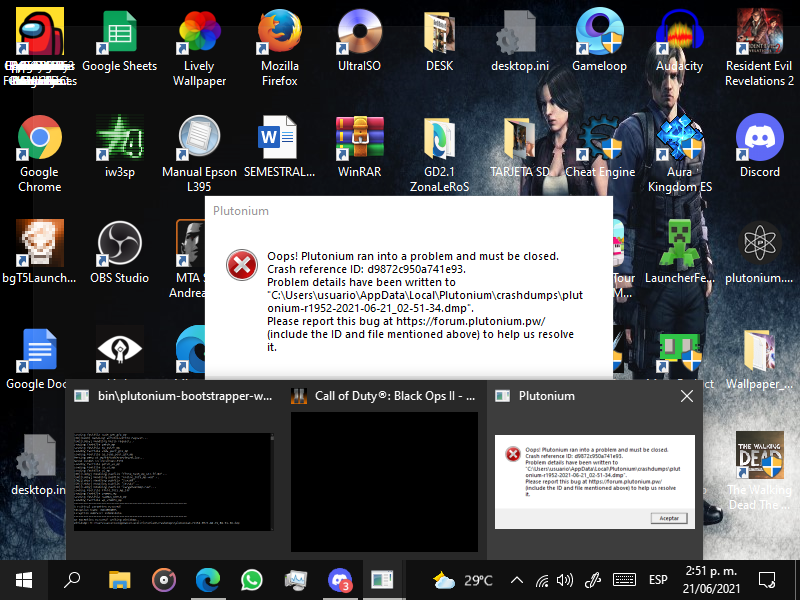
Task: Open the orange music player taskbar icon
Action: point(164,580)
